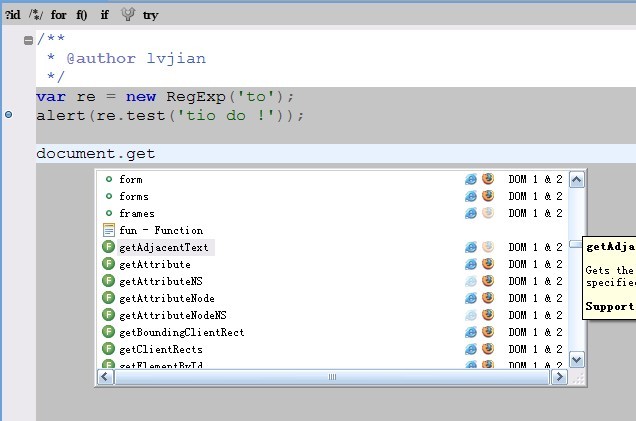
Task: Click the breakpoint marker beside the alert line
Action: pos(8,115)
